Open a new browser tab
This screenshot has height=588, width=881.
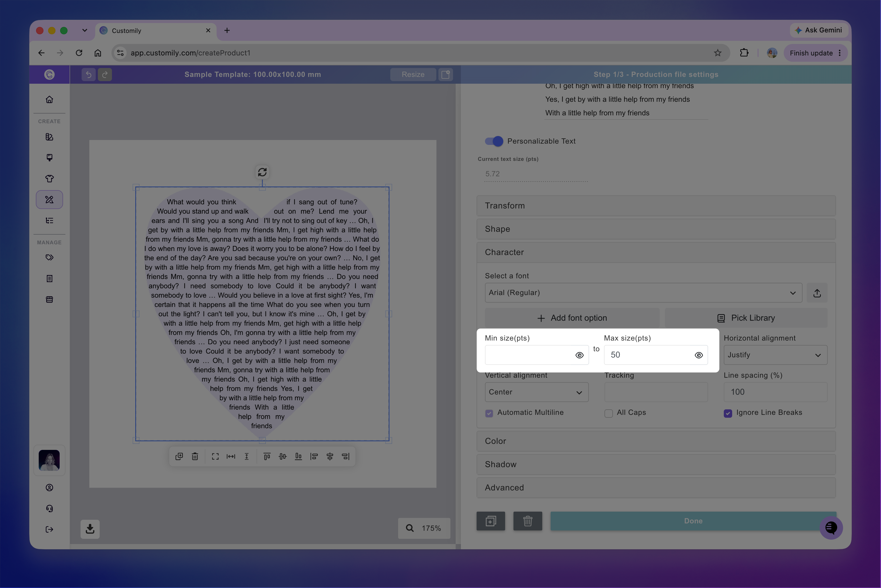point(227,30)
